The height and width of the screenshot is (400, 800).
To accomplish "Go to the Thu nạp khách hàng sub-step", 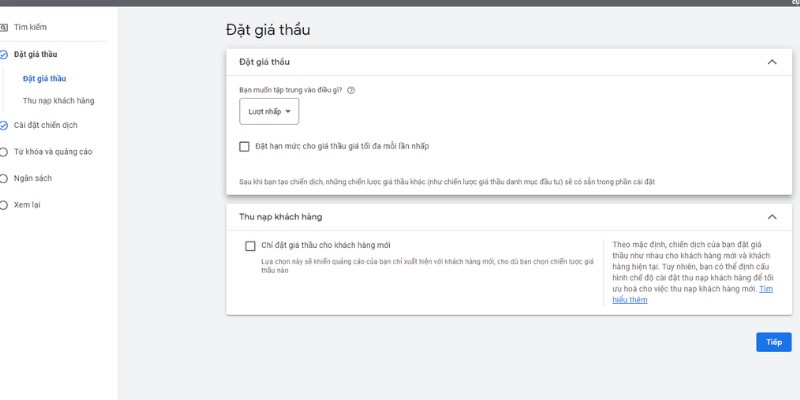I will coord(58,100).
